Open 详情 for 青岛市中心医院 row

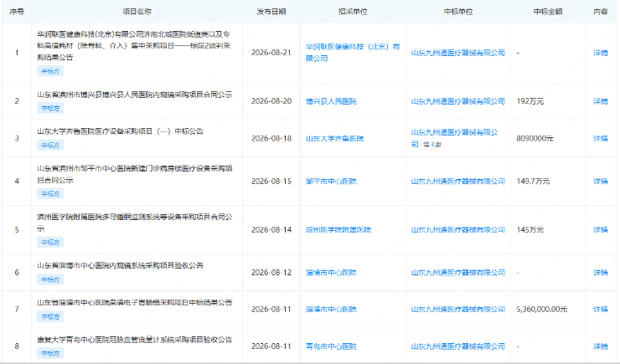(x=600, y=346)
